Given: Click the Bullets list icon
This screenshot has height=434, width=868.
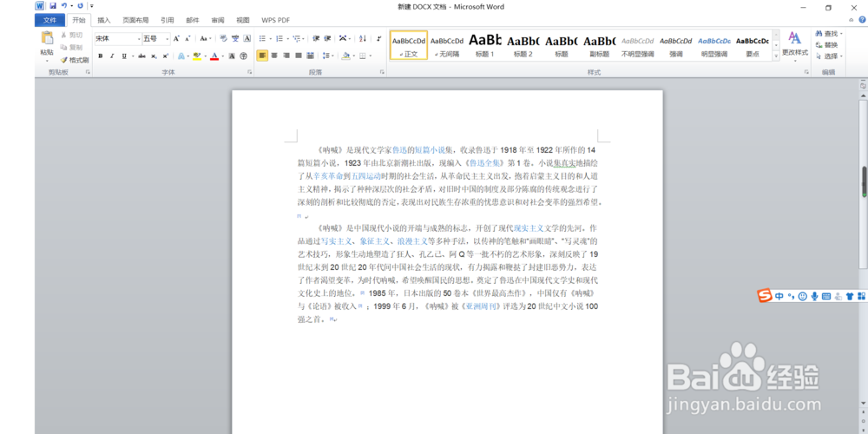Looking at the screenshot, I should tap(262, 38).
